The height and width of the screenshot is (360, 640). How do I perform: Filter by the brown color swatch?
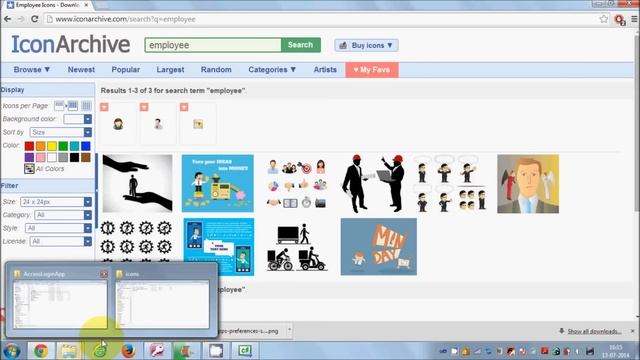click(86, 157)
